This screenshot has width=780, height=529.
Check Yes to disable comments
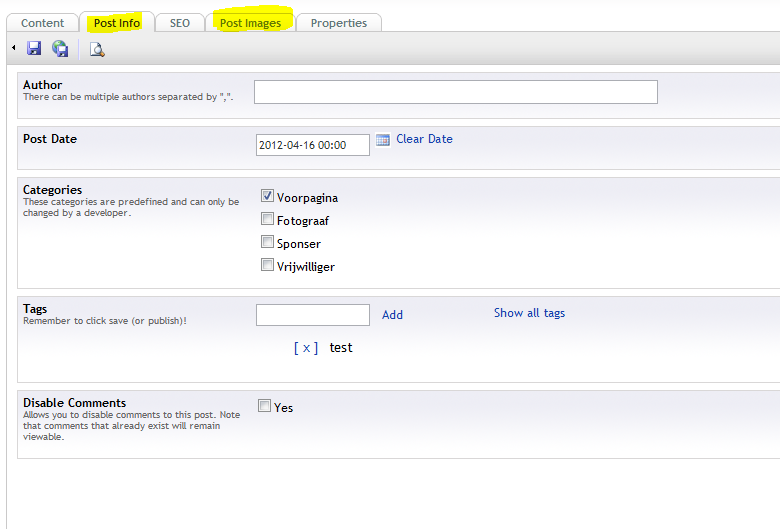coord(264,406)
